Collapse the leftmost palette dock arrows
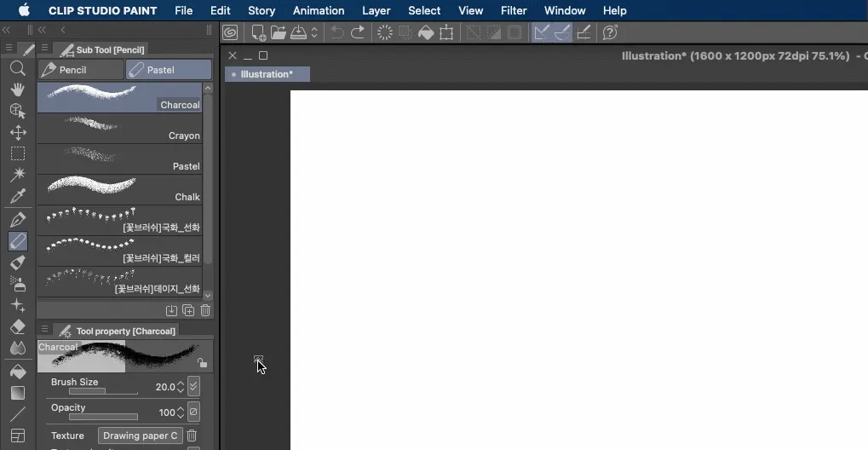Viewport: 868px width, 450px height. point(6,30)
